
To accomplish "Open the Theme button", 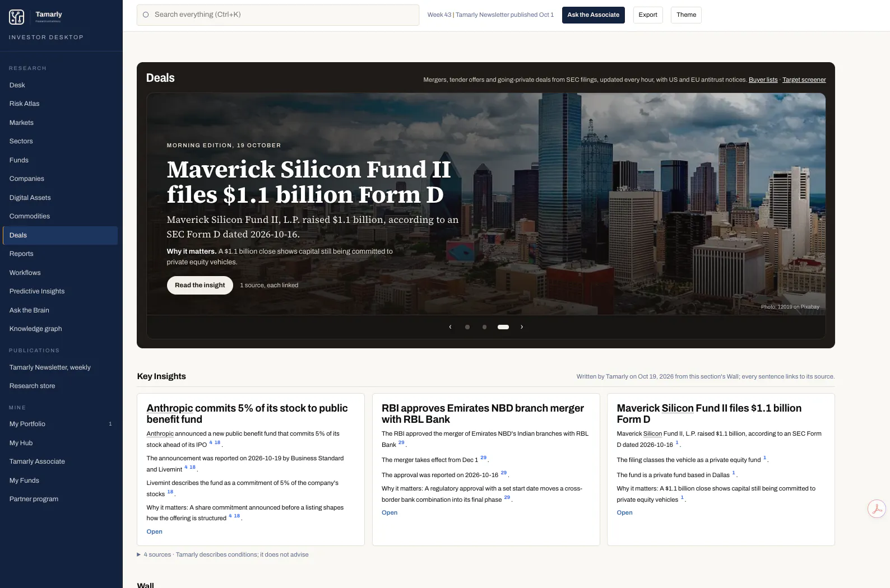I will click(x=686, y=15).
